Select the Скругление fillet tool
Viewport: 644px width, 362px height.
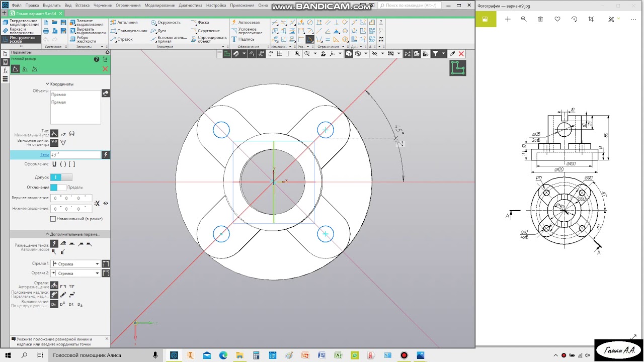point(205,31)
